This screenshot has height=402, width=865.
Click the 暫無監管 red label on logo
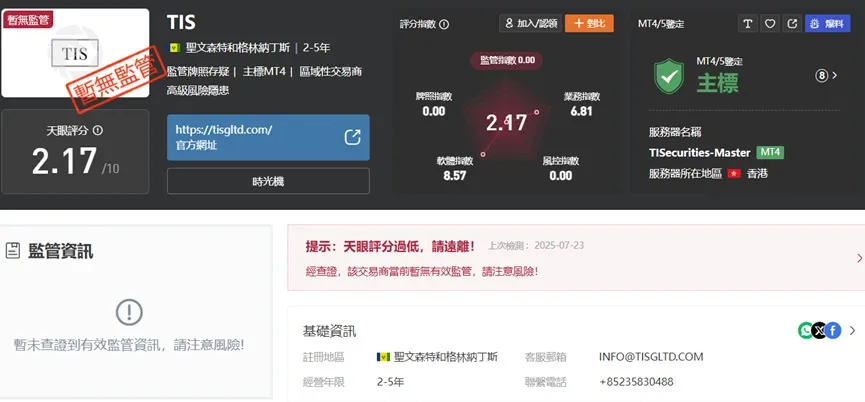(28, 20)
